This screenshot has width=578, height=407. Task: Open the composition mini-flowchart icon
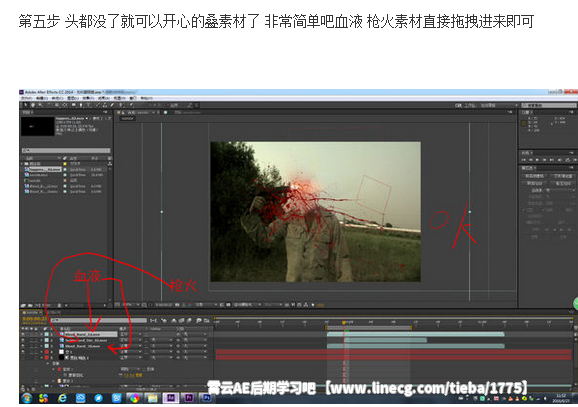pos(154,321)
